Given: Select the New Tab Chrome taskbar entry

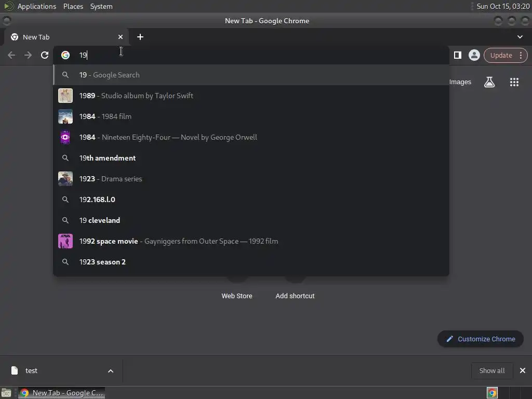Looking at the screenshot, I should [61, 393].
